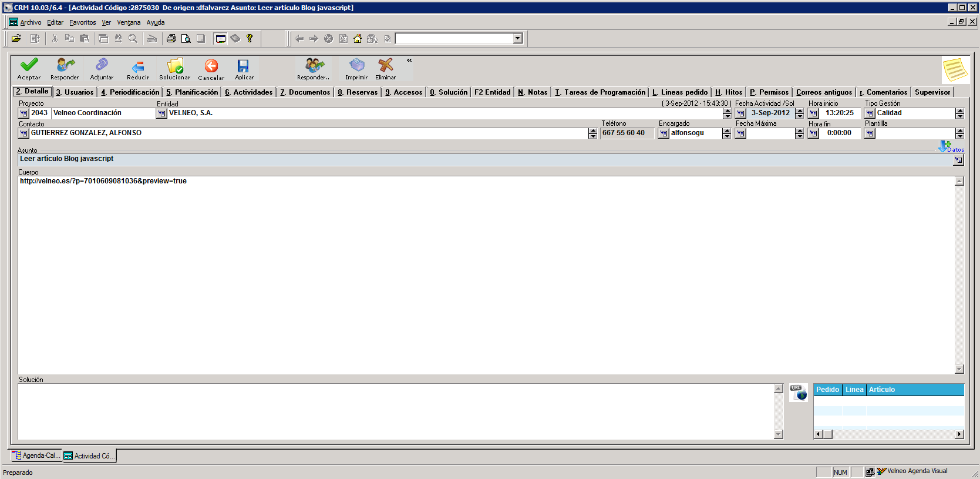Collapse the action toolbar with double chevron

409,60
